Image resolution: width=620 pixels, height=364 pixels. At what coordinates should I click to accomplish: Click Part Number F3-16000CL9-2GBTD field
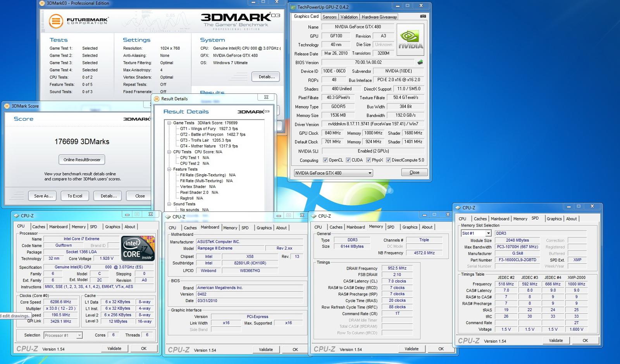pyautogui.click(x=517, y=260)
